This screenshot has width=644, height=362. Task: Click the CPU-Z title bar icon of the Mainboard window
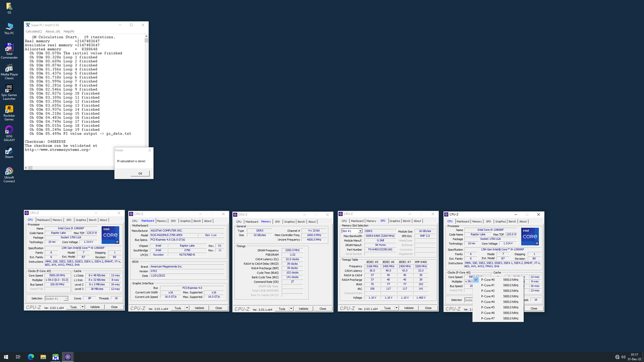pos(132,214)
